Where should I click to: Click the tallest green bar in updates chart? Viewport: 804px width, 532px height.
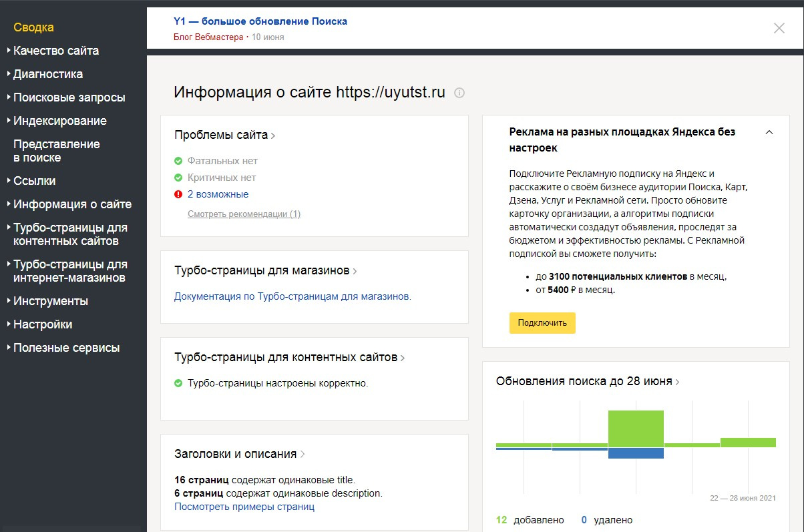coord(636,429)
